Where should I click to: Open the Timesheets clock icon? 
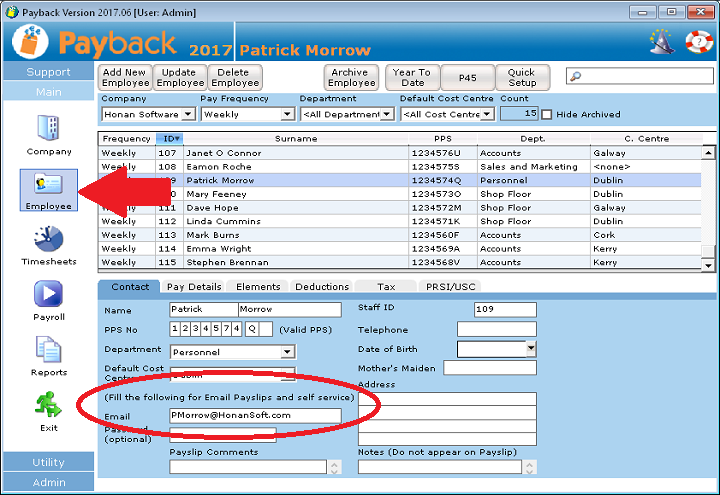click(x=48, y=240)
